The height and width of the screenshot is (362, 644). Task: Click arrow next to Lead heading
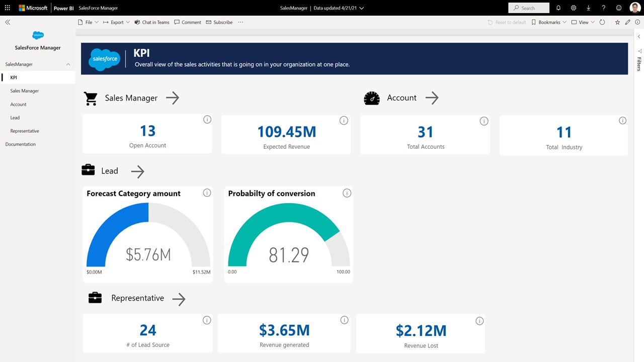click(x=137, y=171)
